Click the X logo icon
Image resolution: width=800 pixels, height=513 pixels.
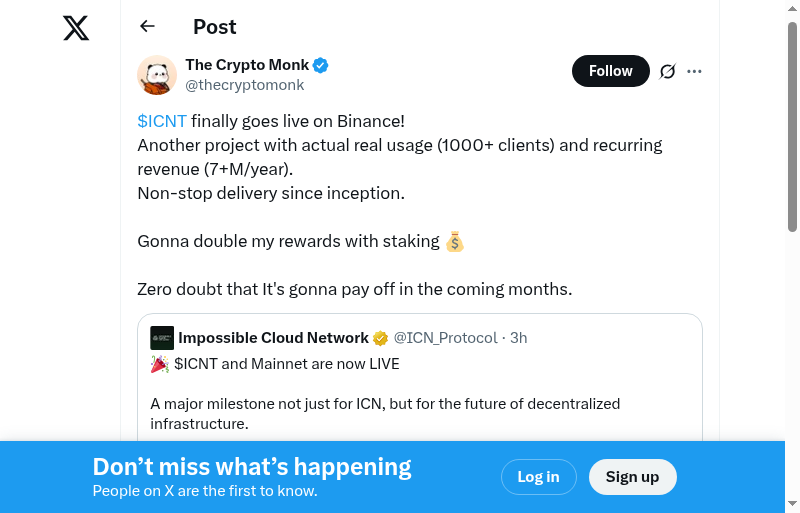tap(76, 28)
